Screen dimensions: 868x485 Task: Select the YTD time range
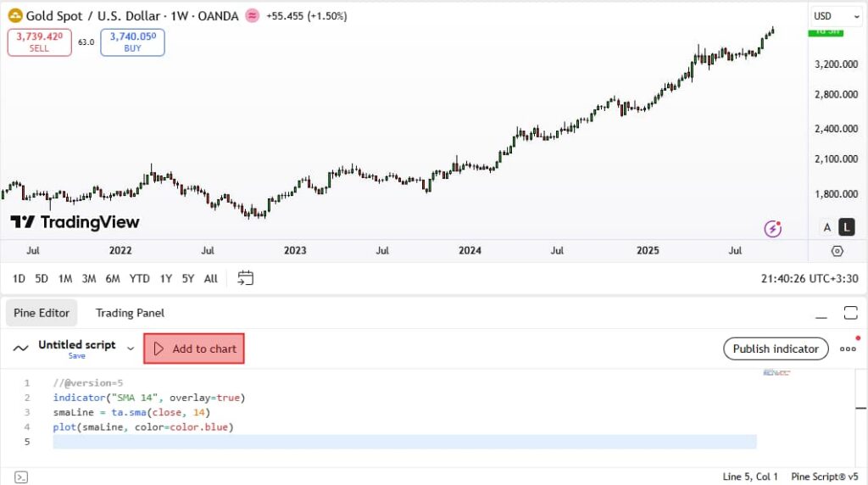coord(140,278)
